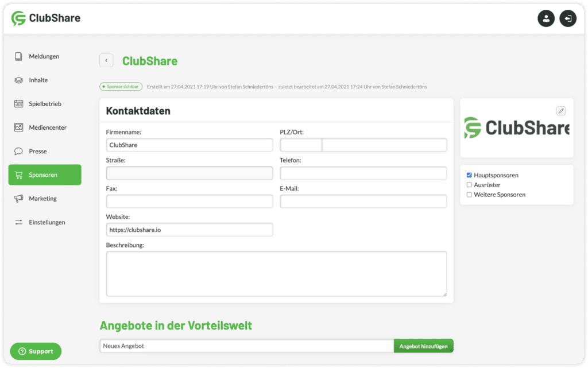Click the Angebote in der Vorteilswelt heading

pyautogui.click(x=176, y=326)
